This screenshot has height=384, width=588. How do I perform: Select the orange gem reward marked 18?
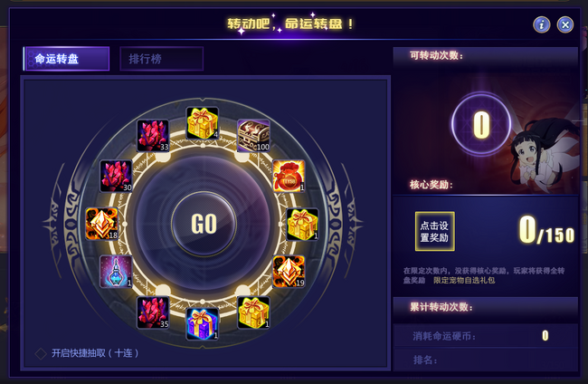coord(102,224)
